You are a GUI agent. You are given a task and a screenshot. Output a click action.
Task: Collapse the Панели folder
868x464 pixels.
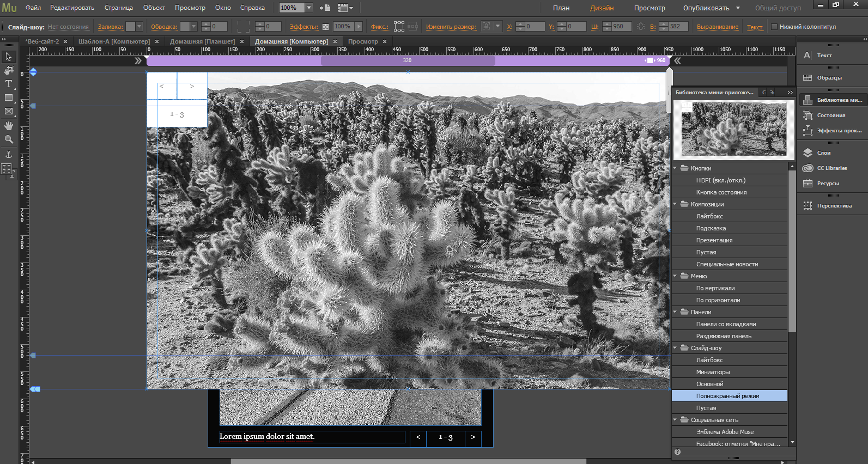675,312
